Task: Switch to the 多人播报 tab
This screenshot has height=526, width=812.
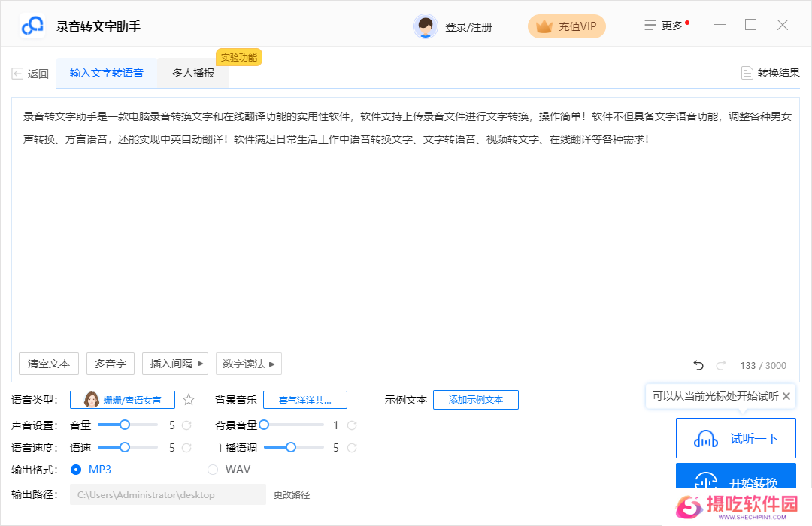Action: pos(193,73)
